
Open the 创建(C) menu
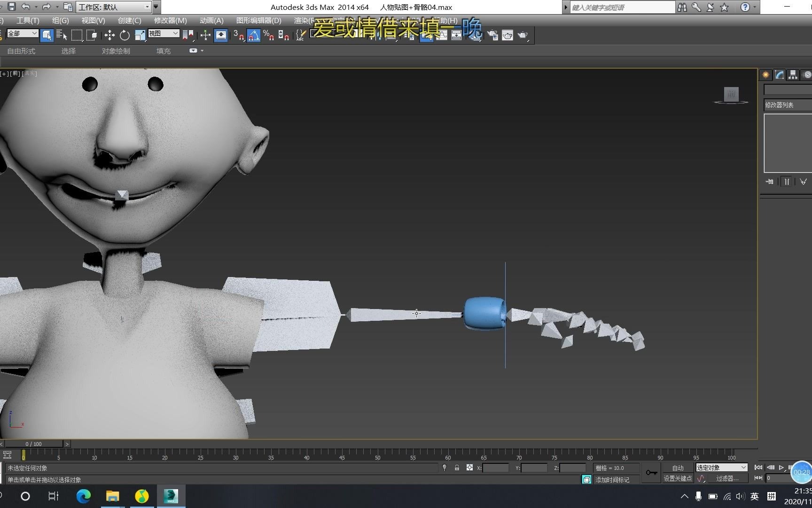tap(129, 21)
